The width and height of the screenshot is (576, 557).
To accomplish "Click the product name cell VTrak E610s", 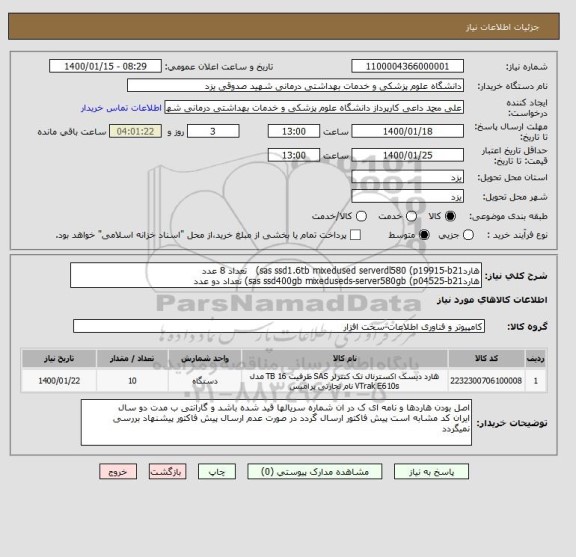I will tap(345, 381).
